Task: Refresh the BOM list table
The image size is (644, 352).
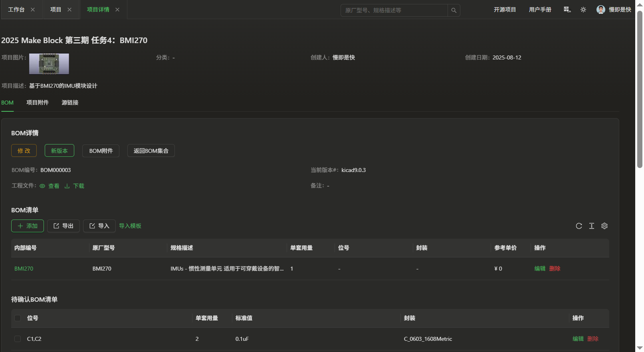Action: 579,226
